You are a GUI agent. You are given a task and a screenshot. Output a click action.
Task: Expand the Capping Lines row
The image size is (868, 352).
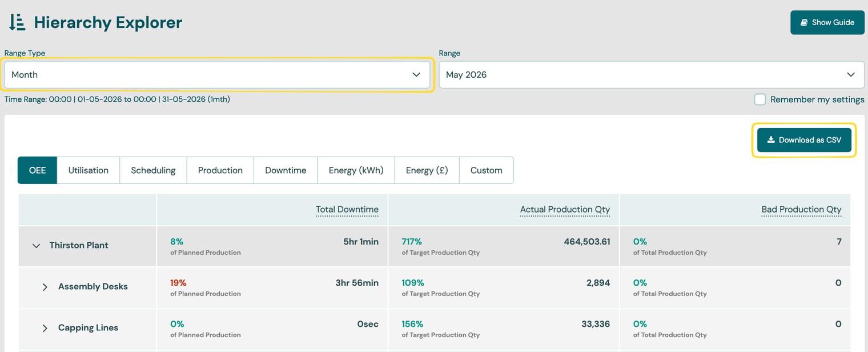click(45, 328)
